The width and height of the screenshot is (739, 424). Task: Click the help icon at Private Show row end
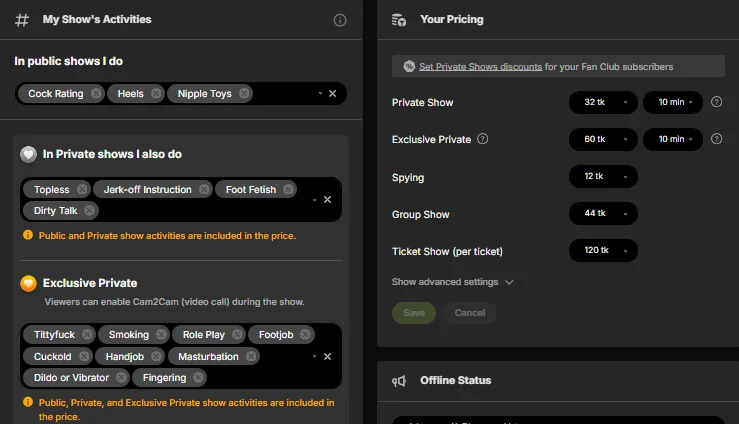(x=716, y=102)
